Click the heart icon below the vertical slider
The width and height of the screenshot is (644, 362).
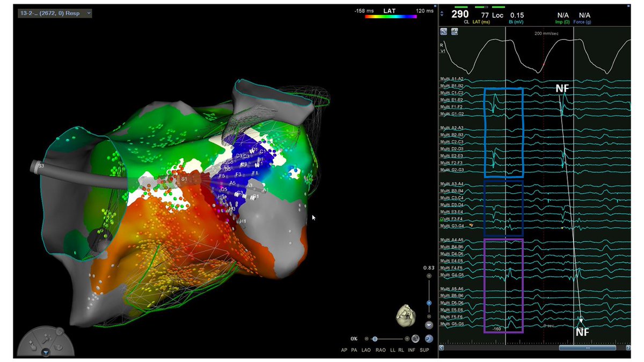429,325
